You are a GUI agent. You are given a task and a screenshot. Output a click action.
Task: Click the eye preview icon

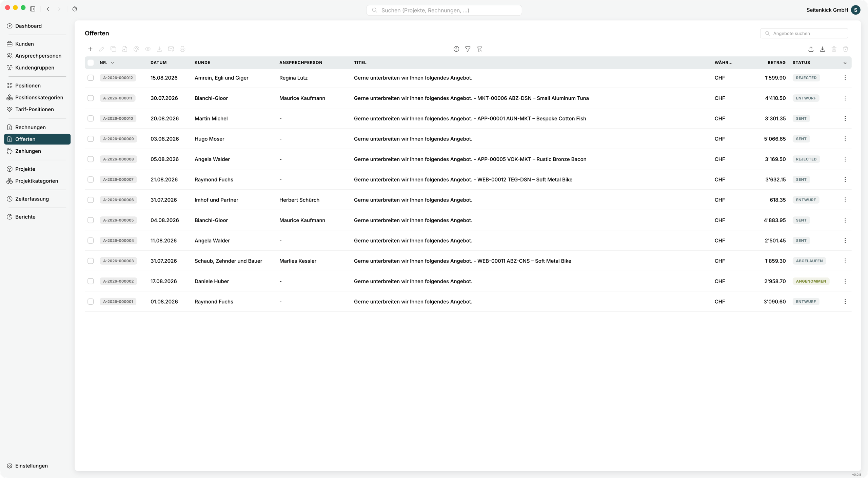148,49
